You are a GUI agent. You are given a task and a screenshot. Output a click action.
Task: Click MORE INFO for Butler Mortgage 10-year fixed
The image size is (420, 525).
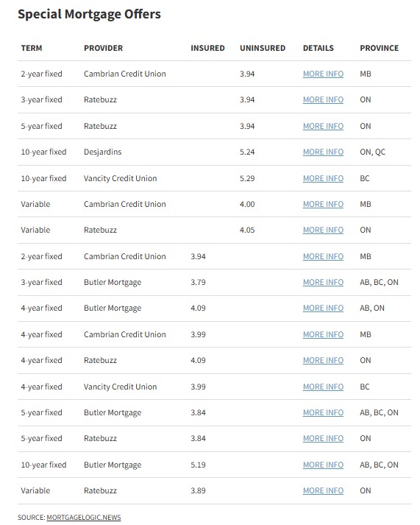(323, 465)
